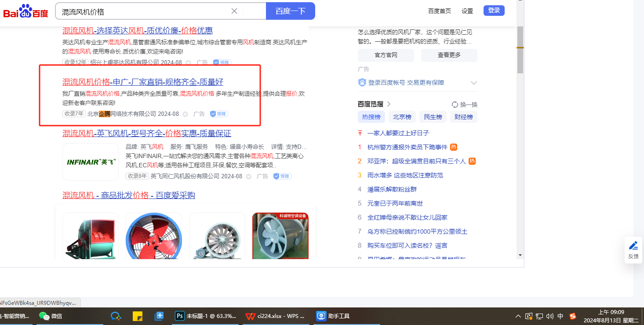Expand the 登录百度帐号 交易更有保障 chevron
644x325 pixels.
coord(473,83)
